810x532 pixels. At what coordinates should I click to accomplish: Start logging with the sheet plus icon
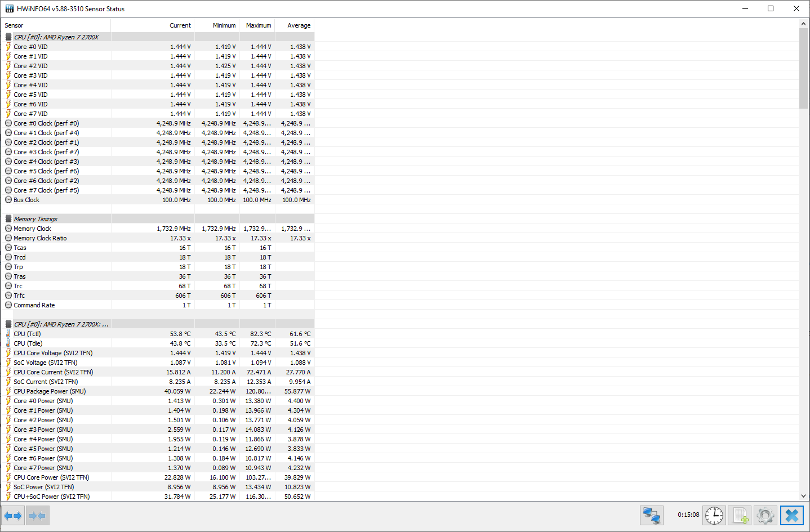(x=740, y=515)
